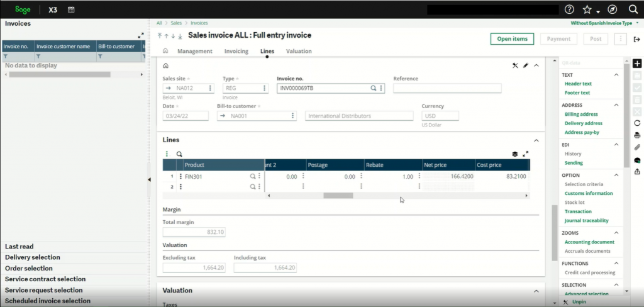Click the comment bubble icon
This screenshot has width=644, height=307.
click(x=637, y=160)
